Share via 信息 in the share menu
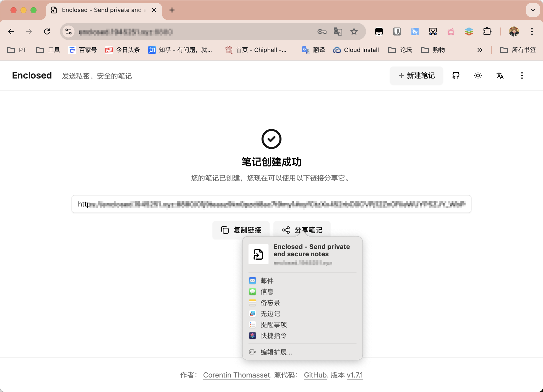543x392 pixels. click(x=302, y=291)
